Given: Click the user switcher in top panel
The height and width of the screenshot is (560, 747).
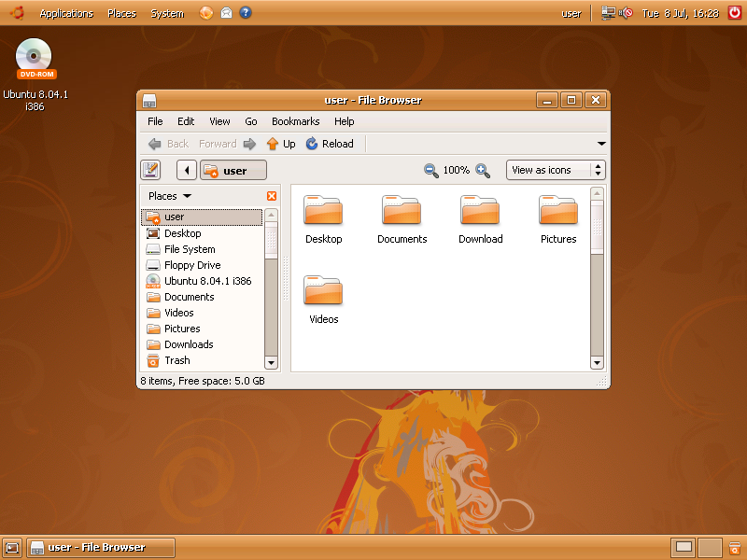Looking at the screenshot, I should [x=571, y=14].
